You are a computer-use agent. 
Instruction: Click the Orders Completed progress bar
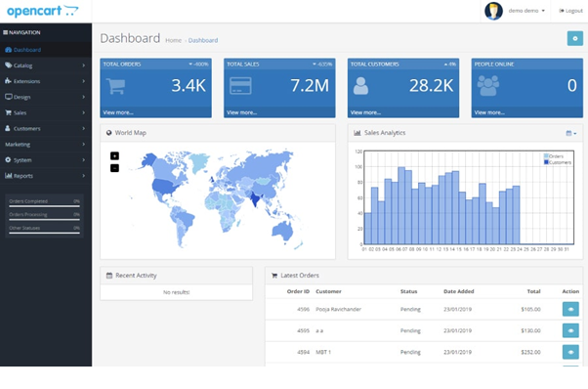44,206
